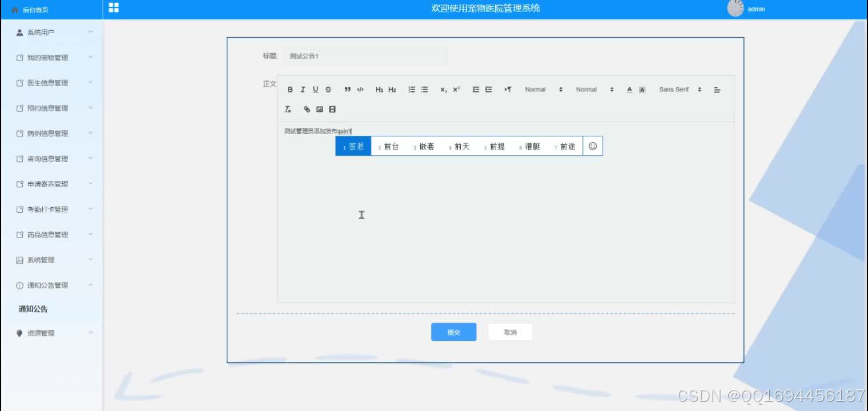Insert a hyperlink
Image resolution: width=868 pixels, height=411 pixels.
307,109
